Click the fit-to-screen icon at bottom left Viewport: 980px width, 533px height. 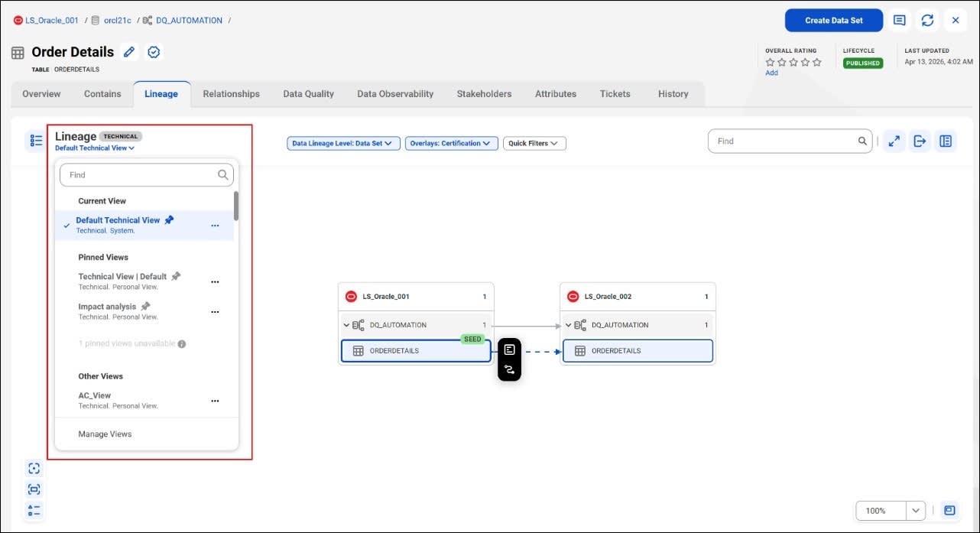pyautogui.click(x=34, y=489)
